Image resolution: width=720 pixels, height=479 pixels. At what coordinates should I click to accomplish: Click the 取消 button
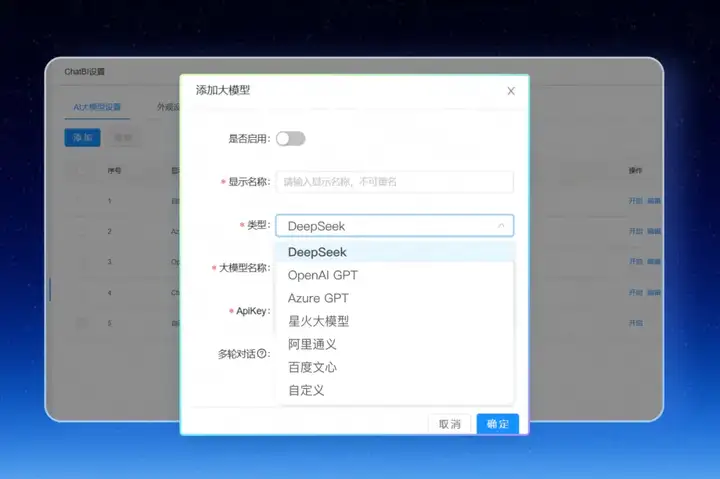click(450, 424)
